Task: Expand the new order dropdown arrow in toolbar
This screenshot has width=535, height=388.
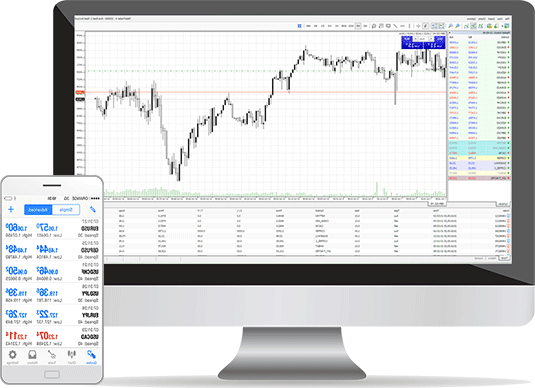Action: pos(502,26)
